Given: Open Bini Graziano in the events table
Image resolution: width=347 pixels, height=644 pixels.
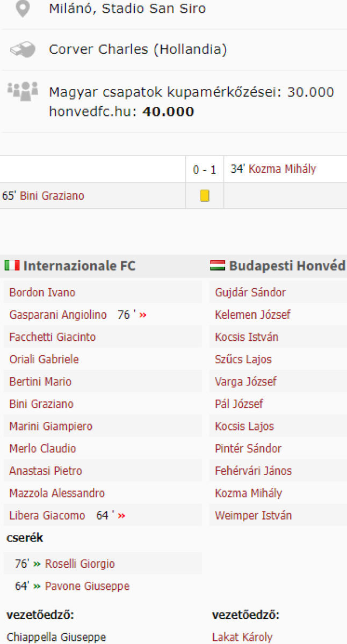Looking at the screenshot, I should tap(52, 196).
